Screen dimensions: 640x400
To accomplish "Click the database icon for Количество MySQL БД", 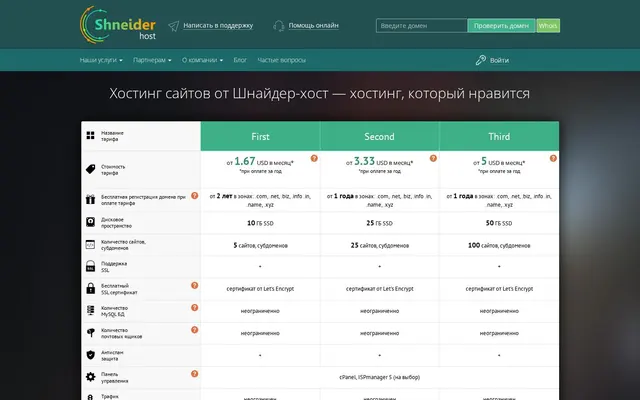I will (91, 311).
